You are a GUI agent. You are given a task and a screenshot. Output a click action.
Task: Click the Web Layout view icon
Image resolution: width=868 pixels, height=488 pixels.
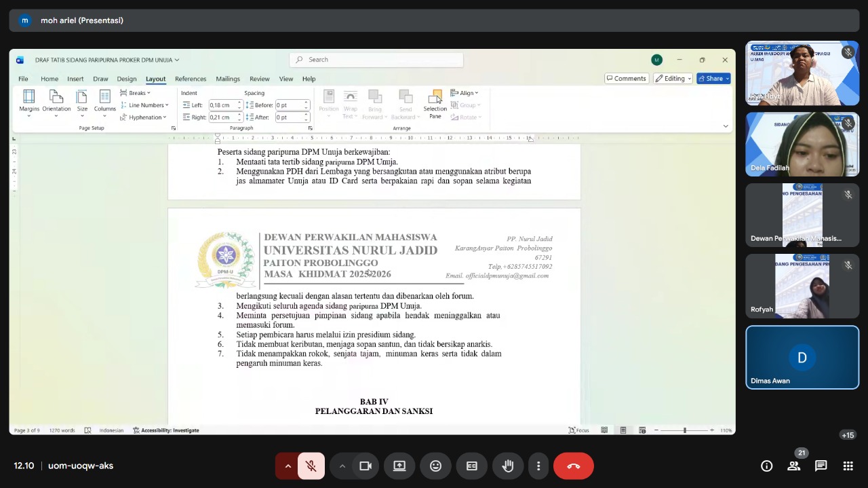(x=642, y=430)
